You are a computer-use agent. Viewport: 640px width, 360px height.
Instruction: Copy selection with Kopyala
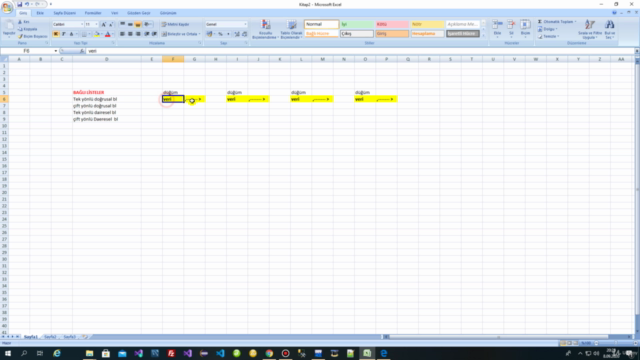[28, 29]
